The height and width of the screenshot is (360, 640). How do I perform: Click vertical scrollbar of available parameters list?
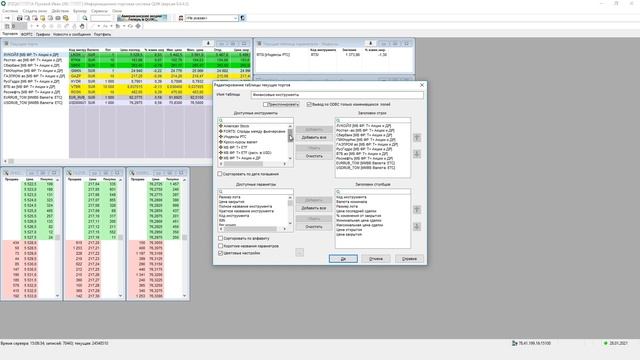click(290, 211)
